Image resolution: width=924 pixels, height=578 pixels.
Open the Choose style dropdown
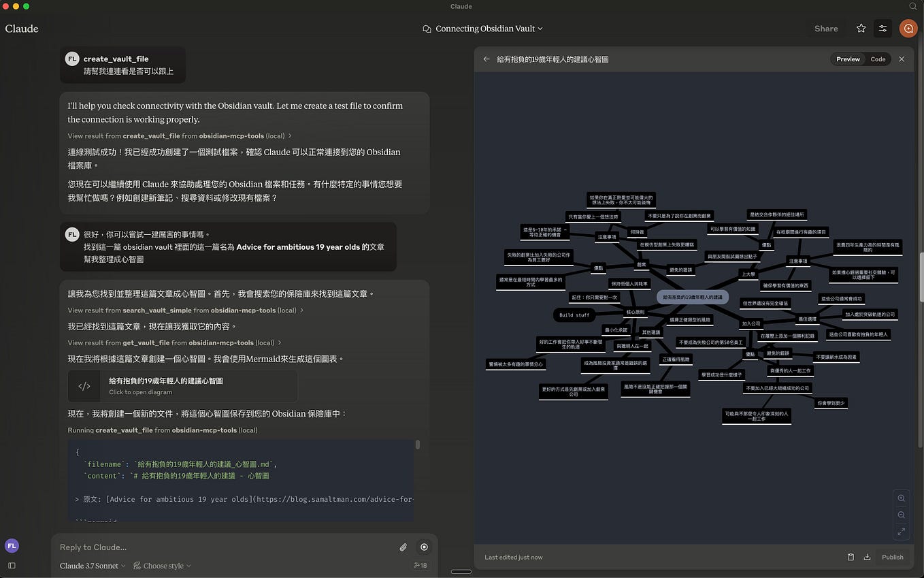(161, 565)
